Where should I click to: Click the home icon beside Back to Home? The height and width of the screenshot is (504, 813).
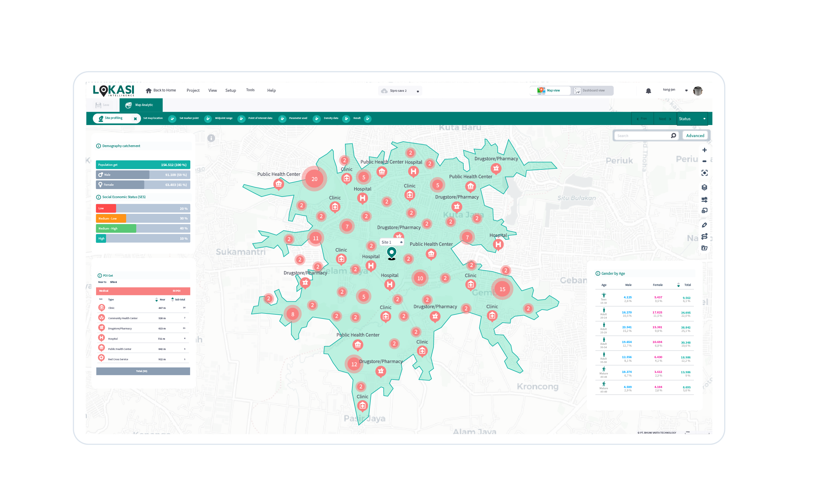tap(148, 91)
